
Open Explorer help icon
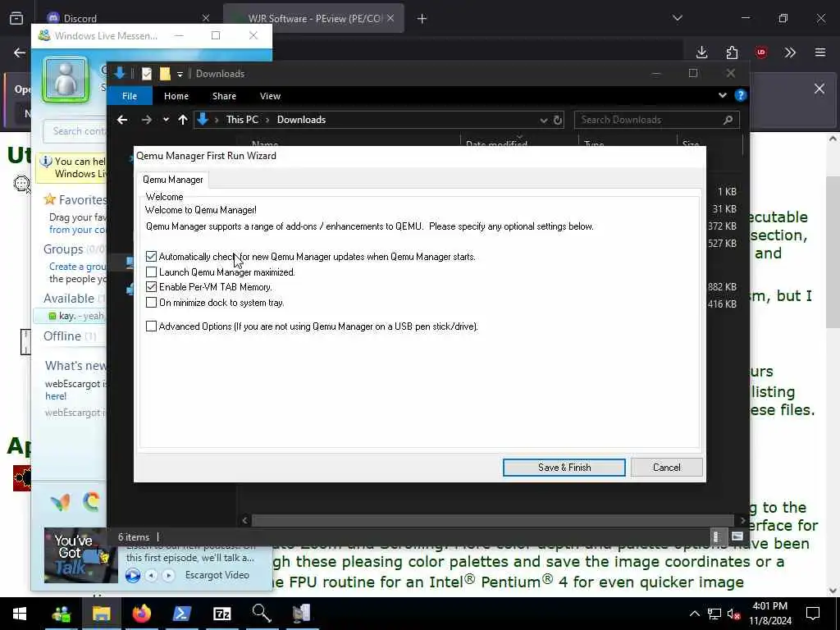[x=741, y=95]
